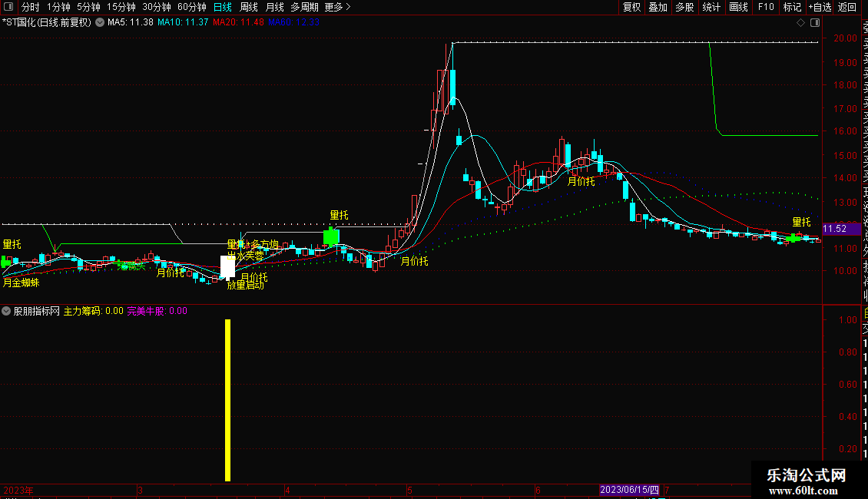The image size is (868, 499).
Task: Click the 标记 mark button
Action: click(x=792, y=7)
